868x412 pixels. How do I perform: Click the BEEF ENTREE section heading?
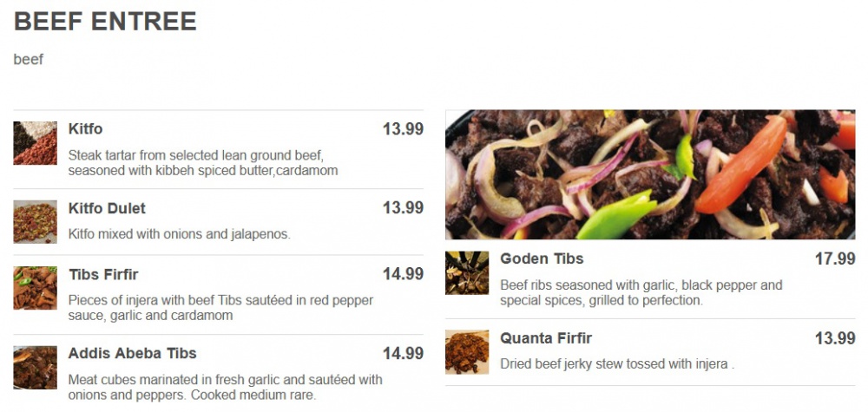105,22
